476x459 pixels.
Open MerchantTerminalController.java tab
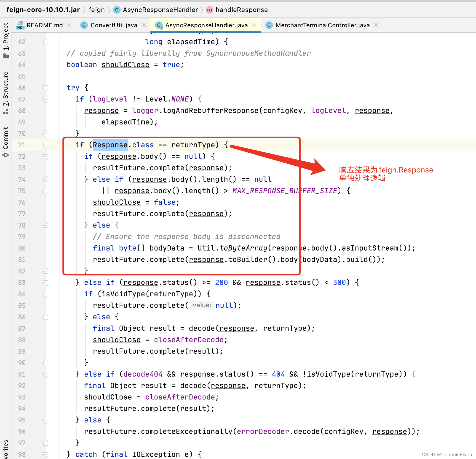coord(322,25)
